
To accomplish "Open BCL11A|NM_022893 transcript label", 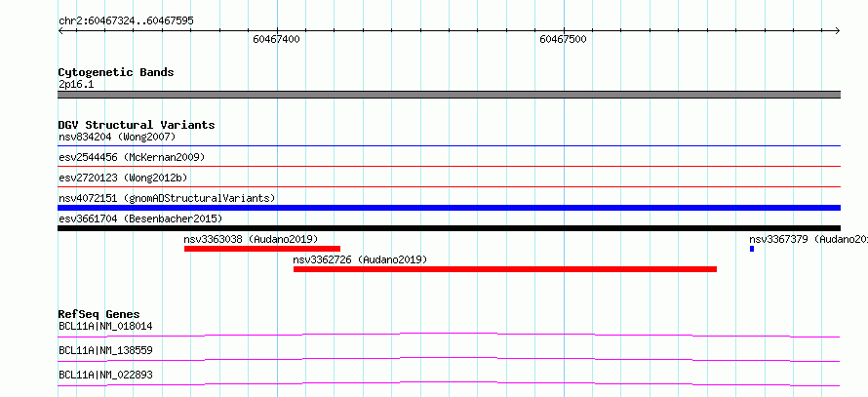I will click(105, 375).
